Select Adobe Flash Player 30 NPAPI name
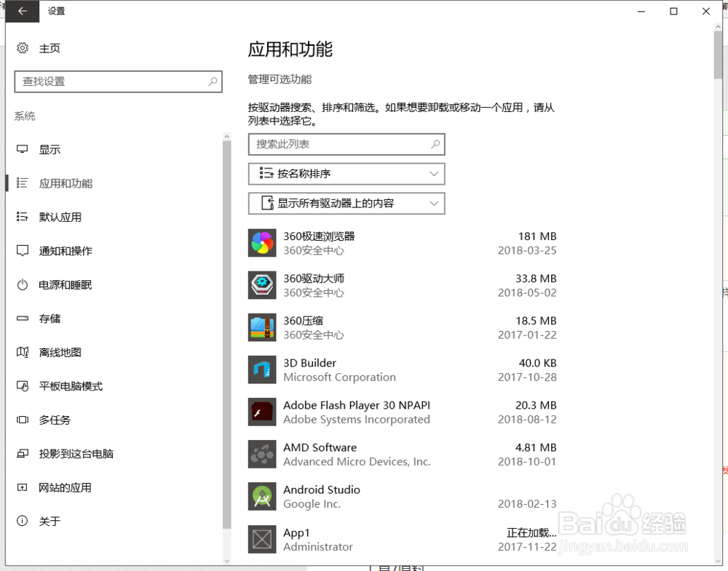The width and height of the screenshot is (728, 571). 357,405
